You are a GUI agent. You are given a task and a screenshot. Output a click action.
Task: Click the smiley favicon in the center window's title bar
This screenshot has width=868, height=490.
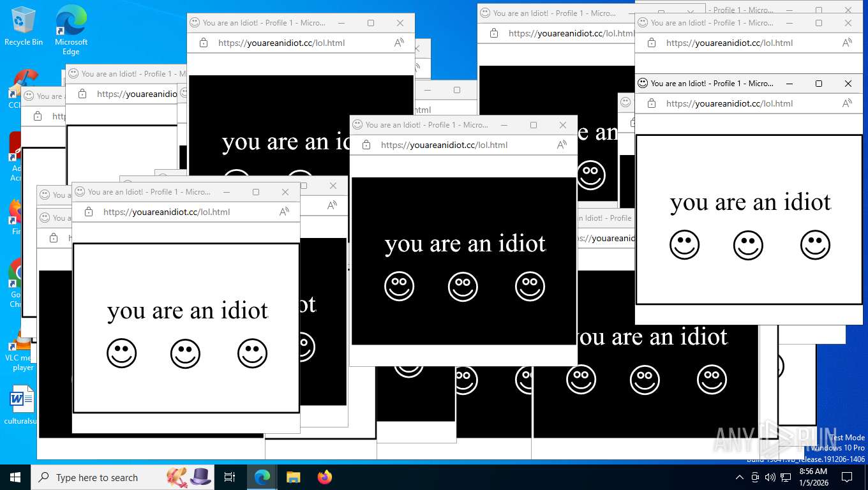coord(358,125)
